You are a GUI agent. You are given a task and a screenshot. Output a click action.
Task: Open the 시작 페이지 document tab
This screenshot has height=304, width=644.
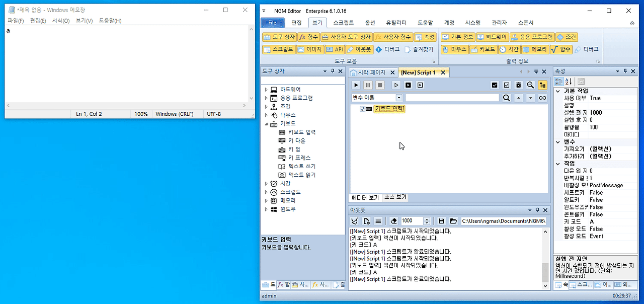(x=373, y=72)
